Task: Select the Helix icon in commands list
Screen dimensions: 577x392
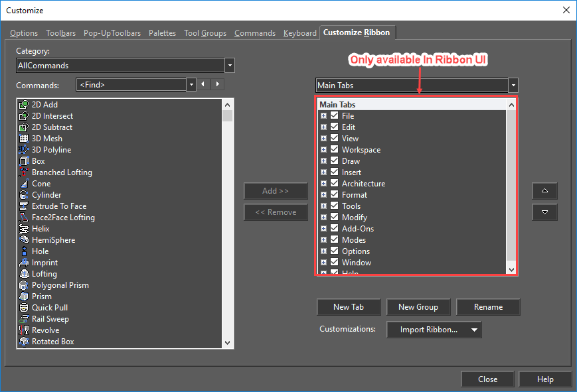Action: click(x=24, y=229)
